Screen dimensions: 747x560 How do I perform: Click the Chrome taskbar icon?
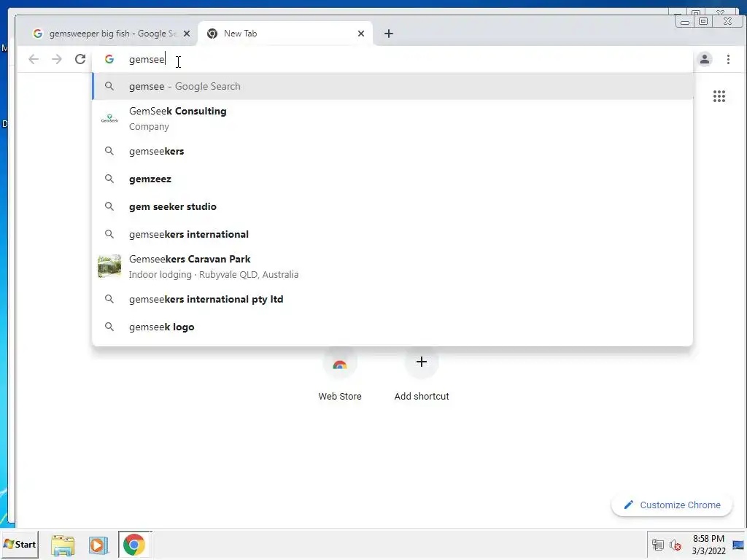point(134,545)
